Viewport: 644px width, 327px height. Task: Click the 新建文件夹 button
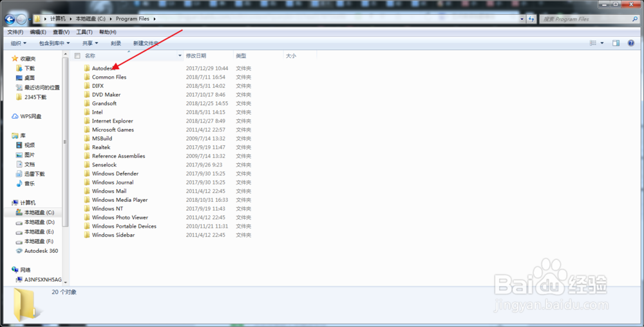(x=146, y=43)
